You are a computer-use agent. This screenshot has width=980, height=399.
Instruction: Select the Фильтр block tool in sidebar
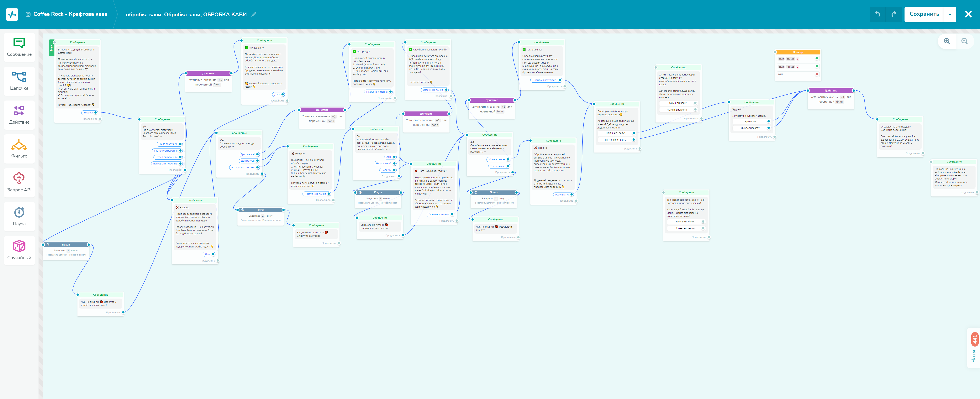click(x=19, y=149)
